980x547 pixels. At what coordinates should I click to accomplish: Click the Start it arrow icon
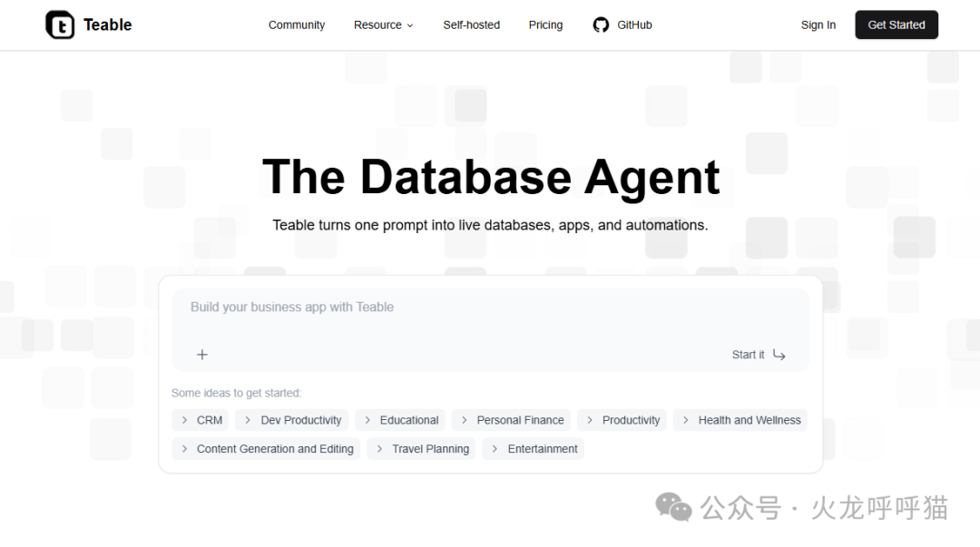pyautogui.click(x=779, y=355)
